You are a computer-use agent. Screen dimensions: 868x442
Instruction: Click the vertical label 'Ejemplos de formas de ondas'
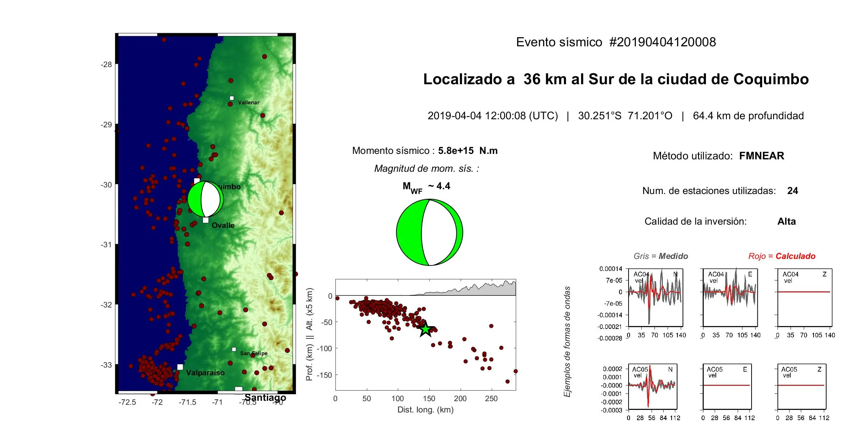[x=567, y=342]
